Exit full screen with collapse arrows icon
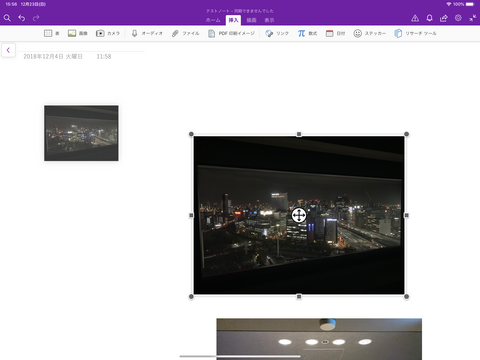The width and height of the screenshot is (480, 360). [x=473, y=18]
